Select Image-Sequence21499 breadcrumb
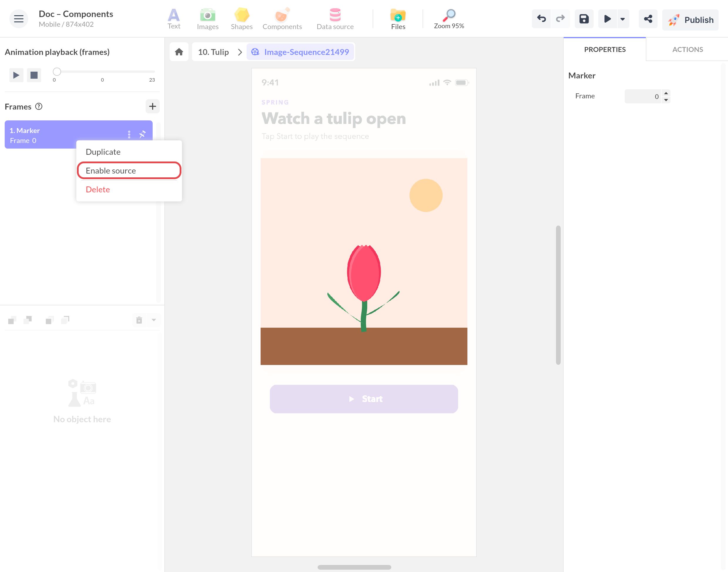This screenshot has height=572, width=728. click(x=300, y=52)
